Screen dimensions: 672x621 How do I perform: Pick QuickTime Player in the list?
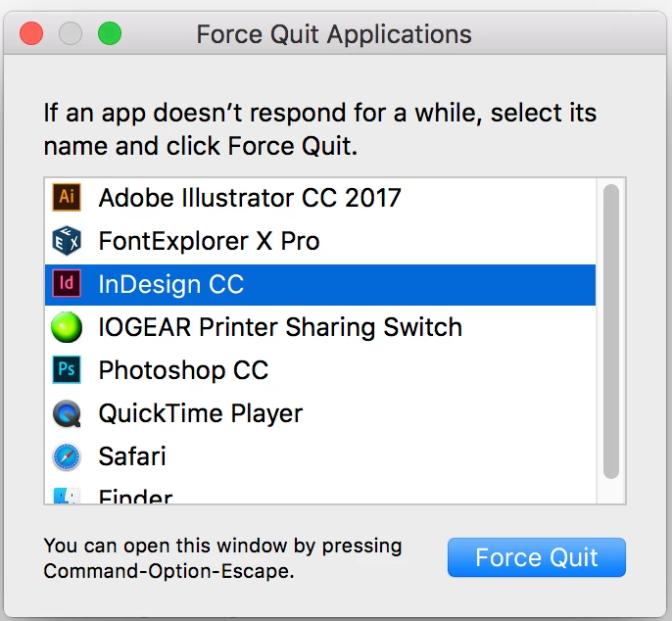(320, 413)
